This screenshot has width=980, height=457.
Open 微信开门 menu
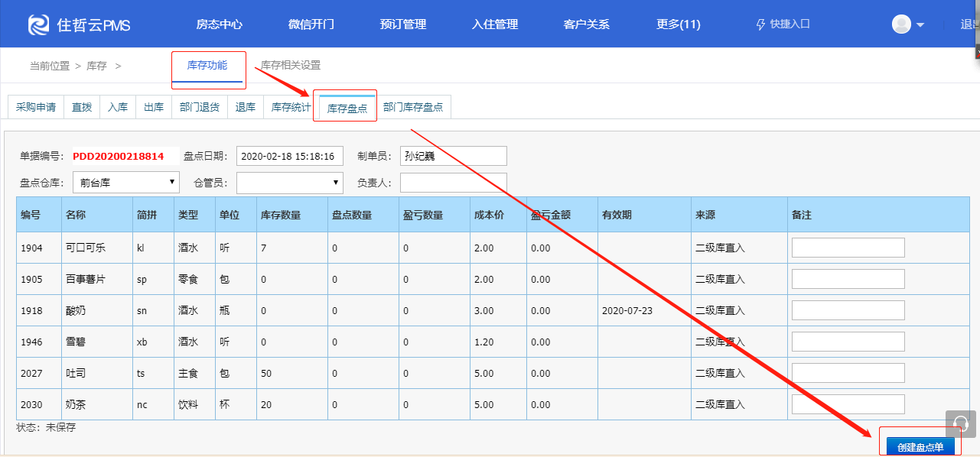pyautogui.click(x=311, y=24)
